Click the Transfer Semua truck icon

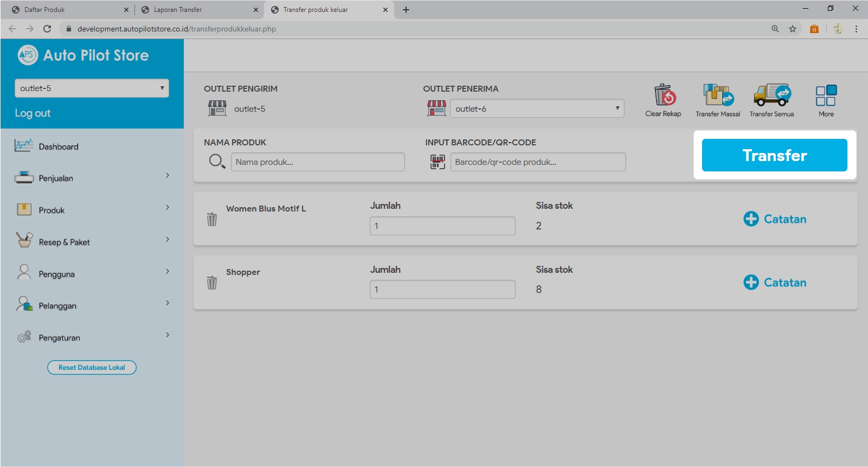tap(771, 95)
